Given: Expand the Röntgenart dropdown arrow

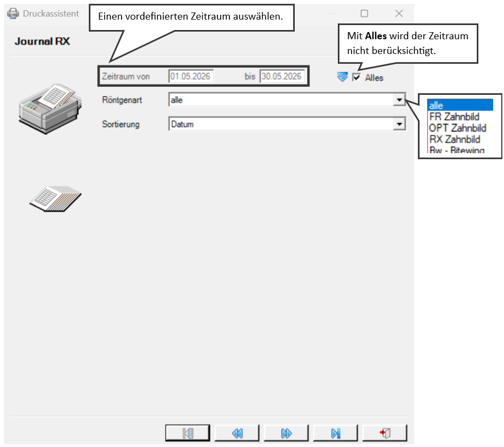Looking at the screenshot, I should point(399,100).
